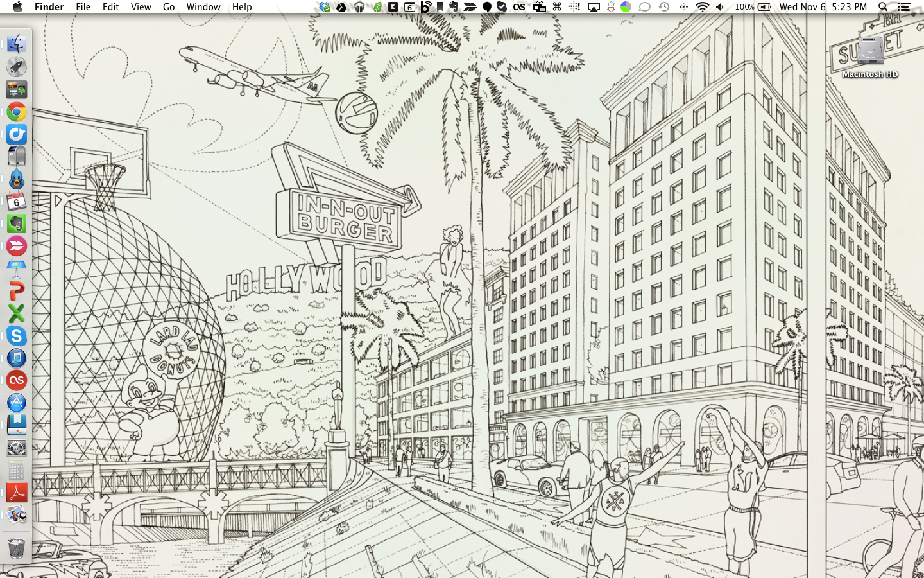Open Notification Center list icon
924x578 pixels.
pos(904,7)
